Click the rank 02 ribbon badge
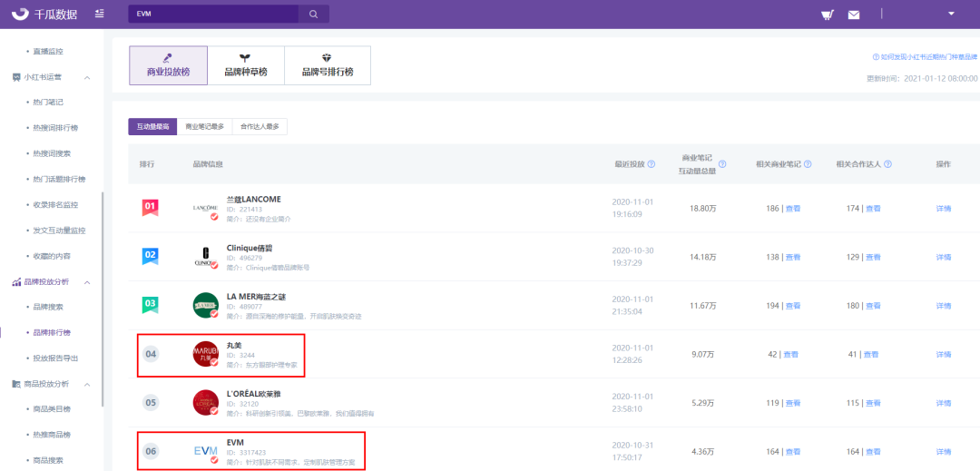Image resolution: width=980 pixels, height=471 pixels. (150, 256)
